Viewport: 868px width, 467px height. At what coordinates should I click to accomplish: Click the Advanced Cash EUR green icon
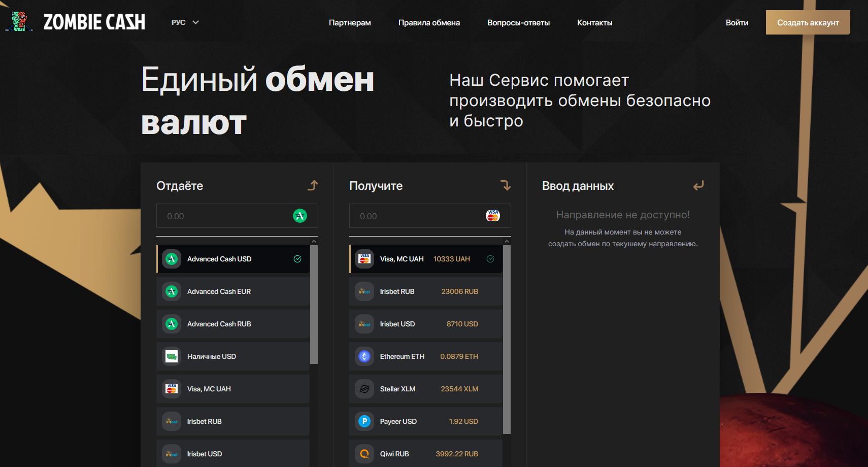tap(172, 291)
